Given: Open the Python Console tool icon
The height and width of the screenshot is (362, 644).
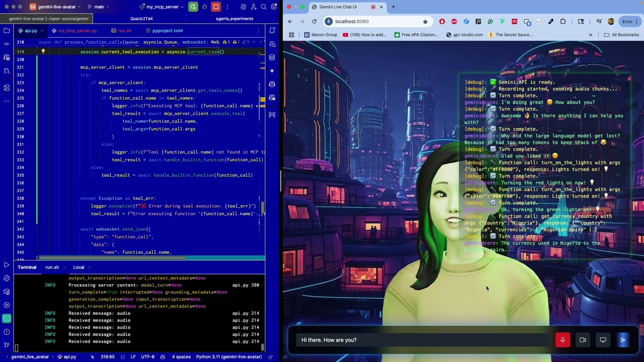Looking at the screenshot, I should 7,278.
